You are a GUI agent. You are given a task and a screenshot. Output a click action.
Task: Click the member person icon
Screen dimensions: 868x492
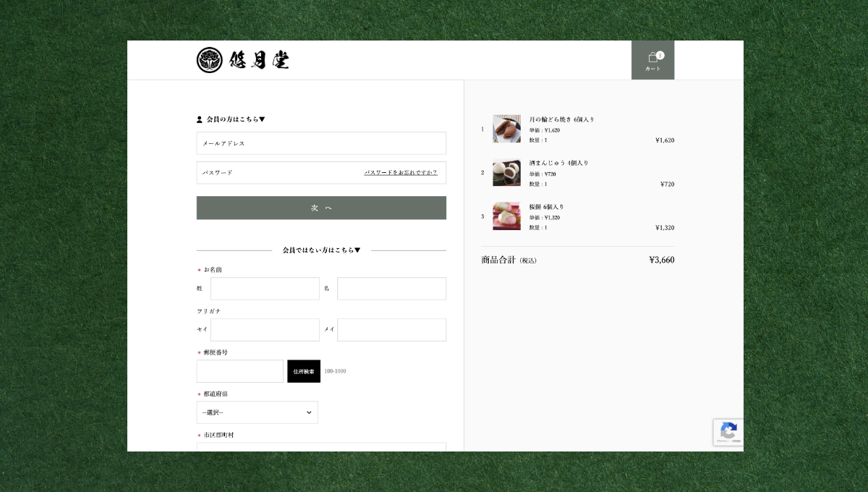coord(200,119)
